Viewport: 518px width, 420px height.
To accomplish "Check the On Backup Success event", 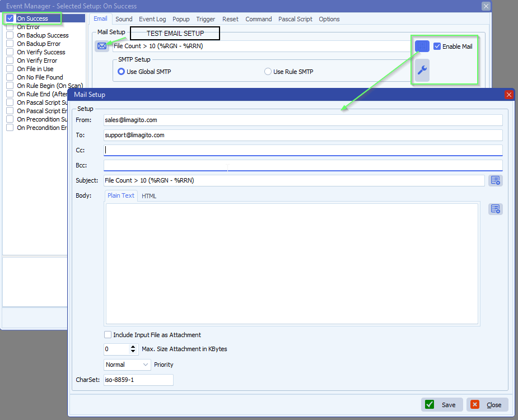I will (x=10, y=35).
